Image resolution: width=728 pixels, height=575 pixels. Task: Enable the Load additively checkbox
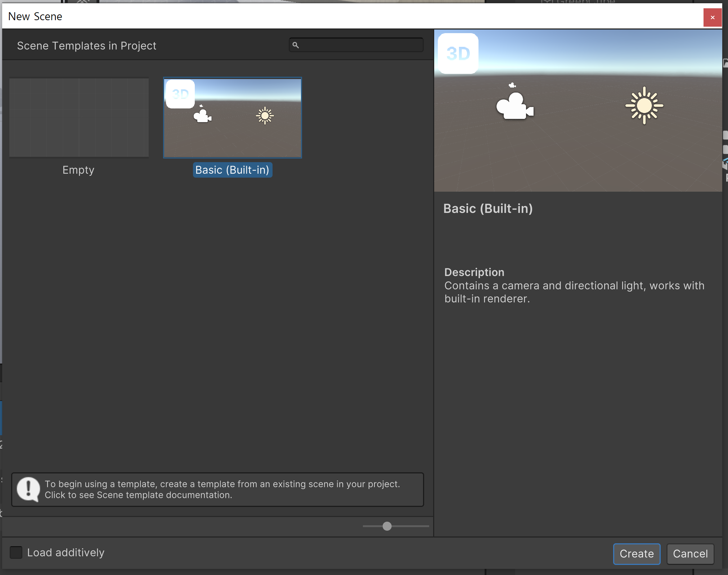pyautogui.click(x=16, y=552)
